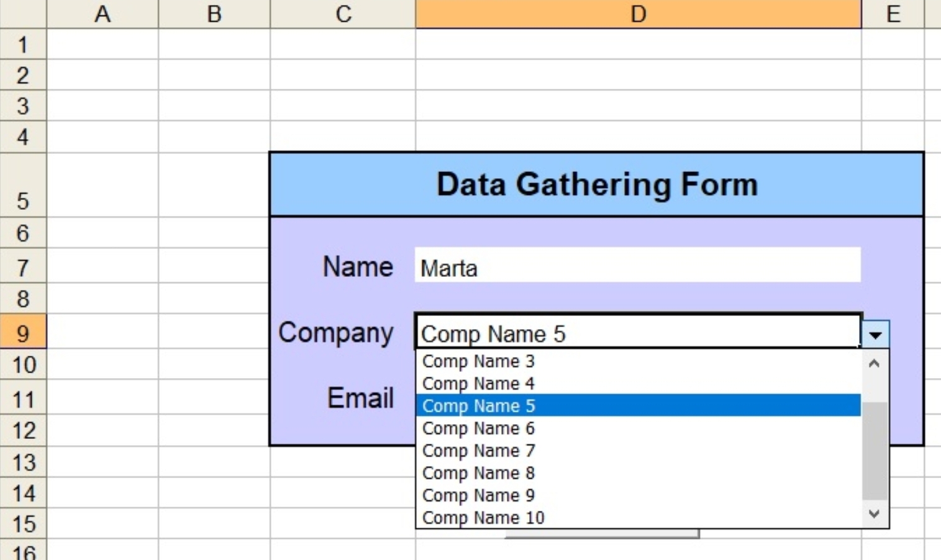Click the dropdown list scroll up arrow
This screenshot has width=941, height=560.
click(x=875, y=363)
